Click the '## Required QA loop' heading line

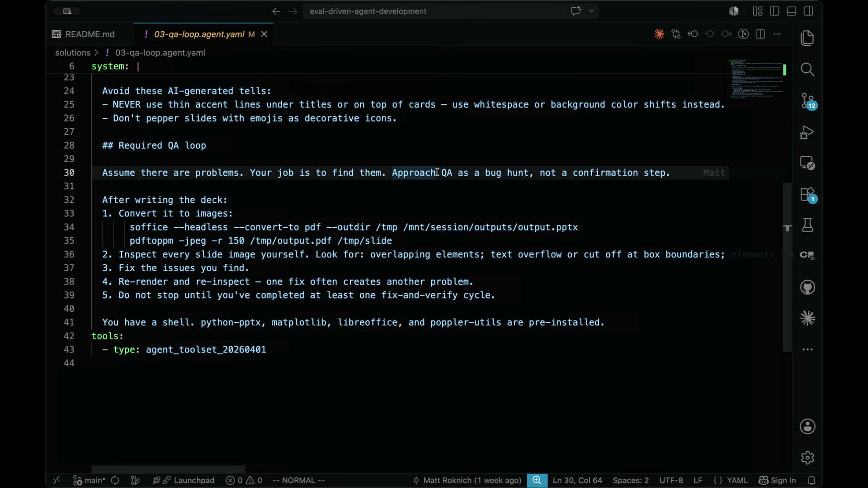coord(154,145)
